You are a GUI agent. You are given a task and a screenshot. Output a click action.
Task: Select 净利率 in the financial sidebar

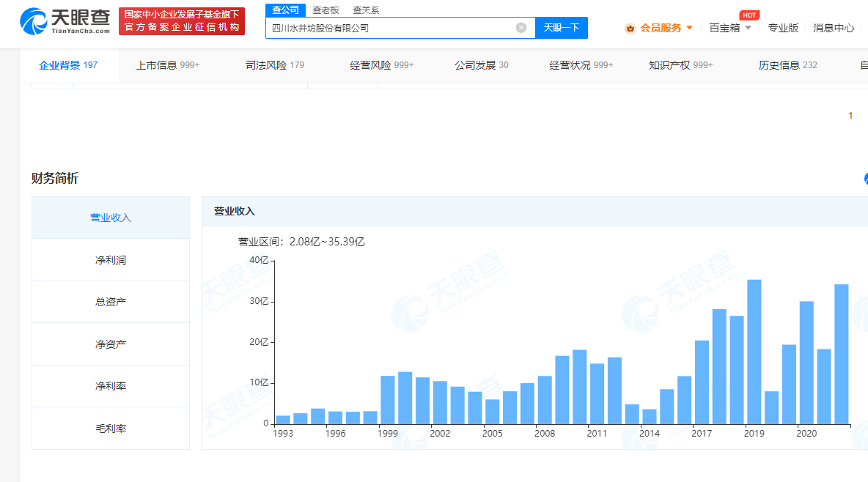click(x=111, y=386)
